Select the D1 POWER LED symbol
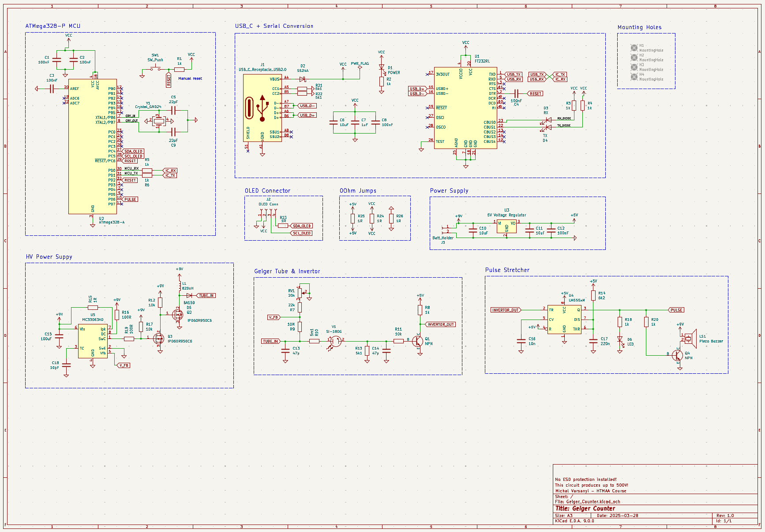765x532 pixels. 382,68
